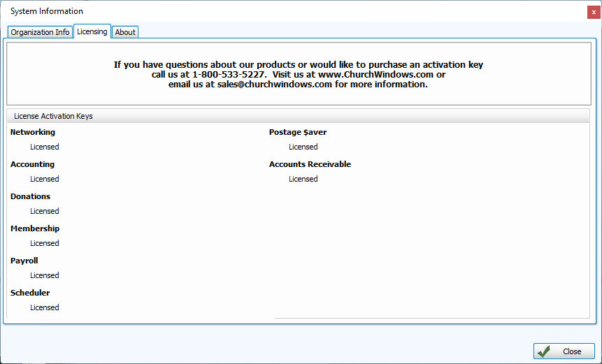Image resolution: width=602 pixels, height=364 pixels.
Task: Select the Licensing tab
Action: 92,31
